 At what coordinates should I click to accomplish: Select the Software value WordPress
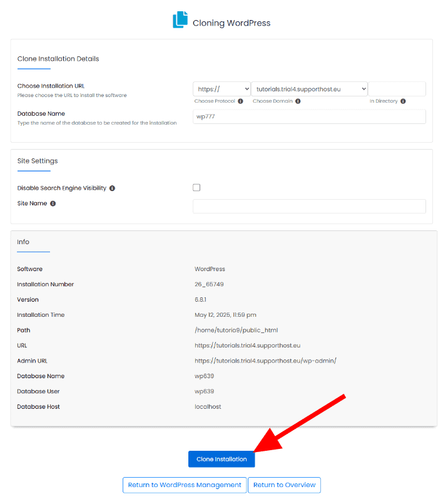pyautogui.click(x=210, y=269)
